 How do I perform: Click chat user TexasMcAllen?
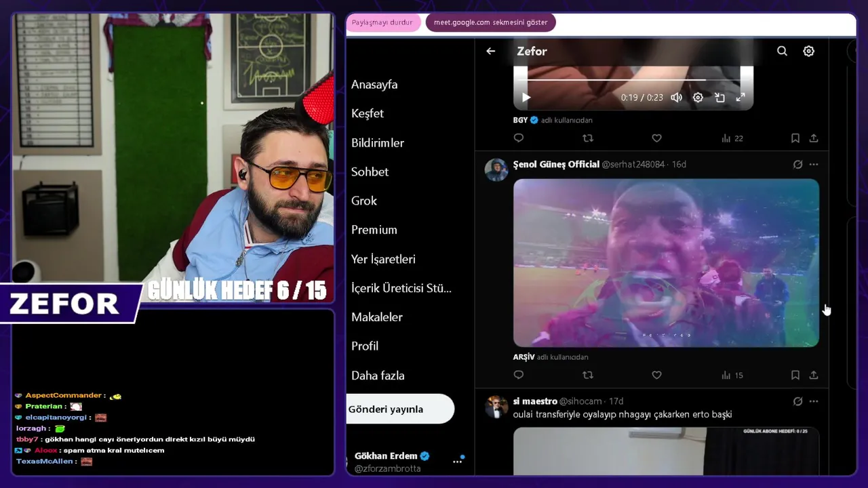(x=46, y=461)
